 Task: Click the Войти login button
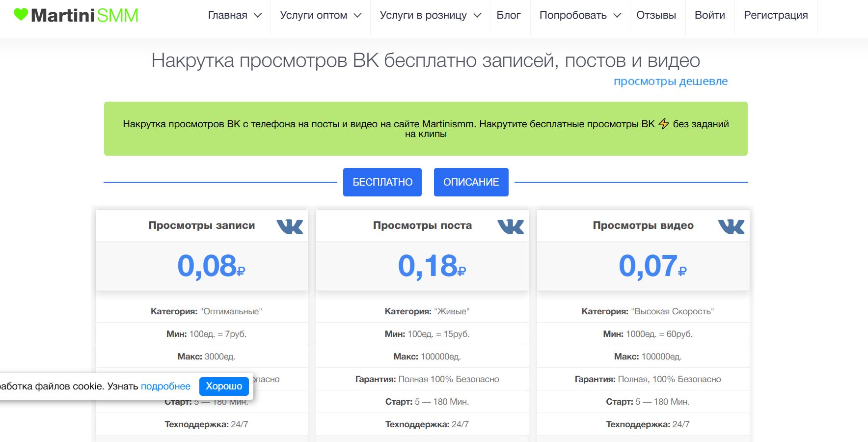[709, 15]
